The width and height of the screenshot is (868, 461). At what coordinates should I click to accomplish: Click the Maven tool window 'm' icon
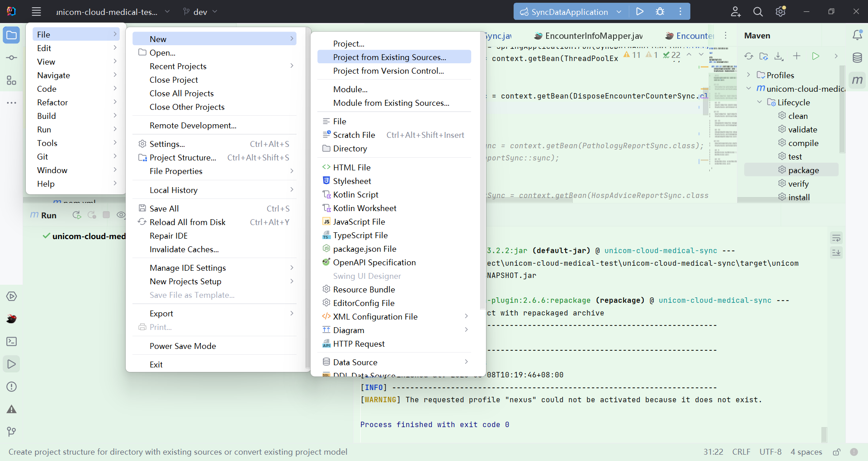point(857,80)
